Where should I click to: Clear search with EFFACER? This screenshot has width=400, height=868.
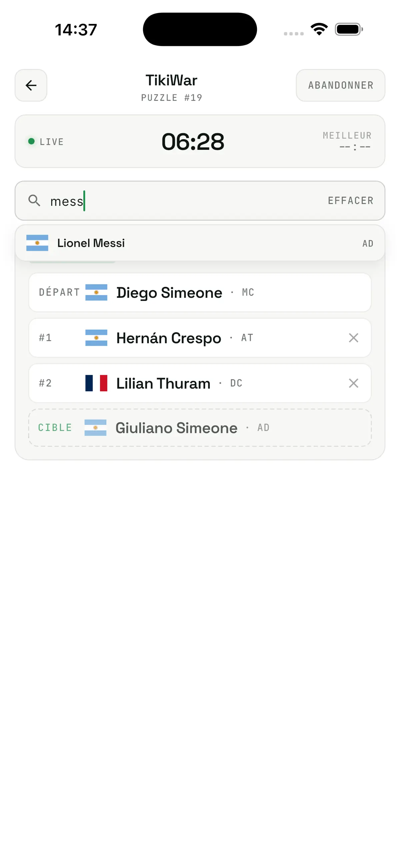(350, 201)
